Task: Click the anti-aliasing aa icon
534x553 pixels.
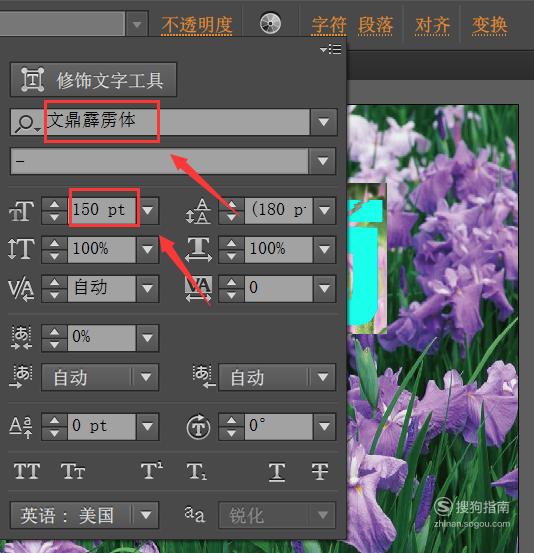Action: tap(195, 514)
